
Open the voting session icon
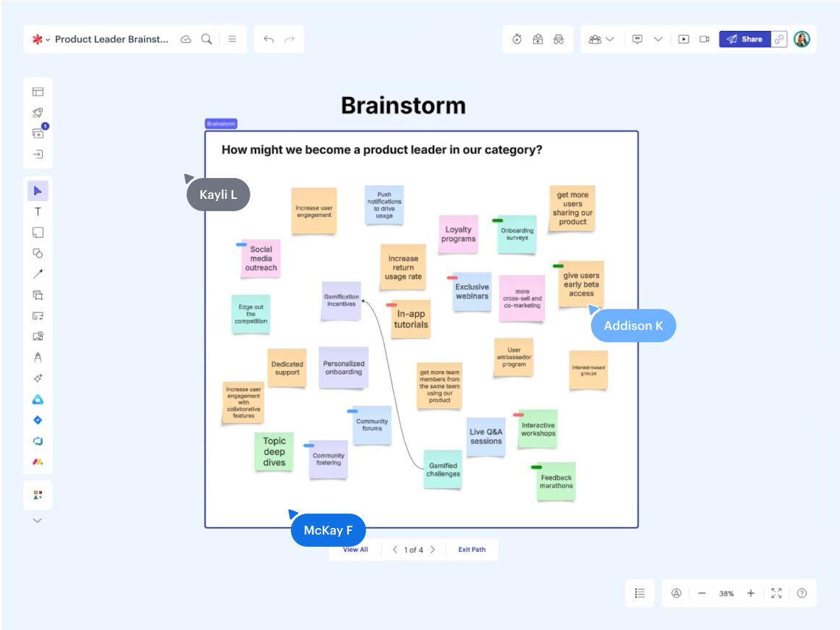538,39
